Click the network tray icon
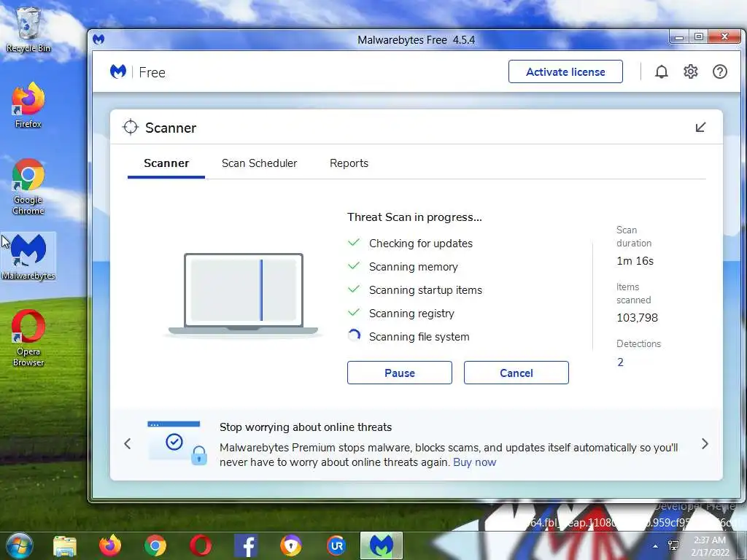This screenshot has height=560, width=747. click(x=673, y=545)
